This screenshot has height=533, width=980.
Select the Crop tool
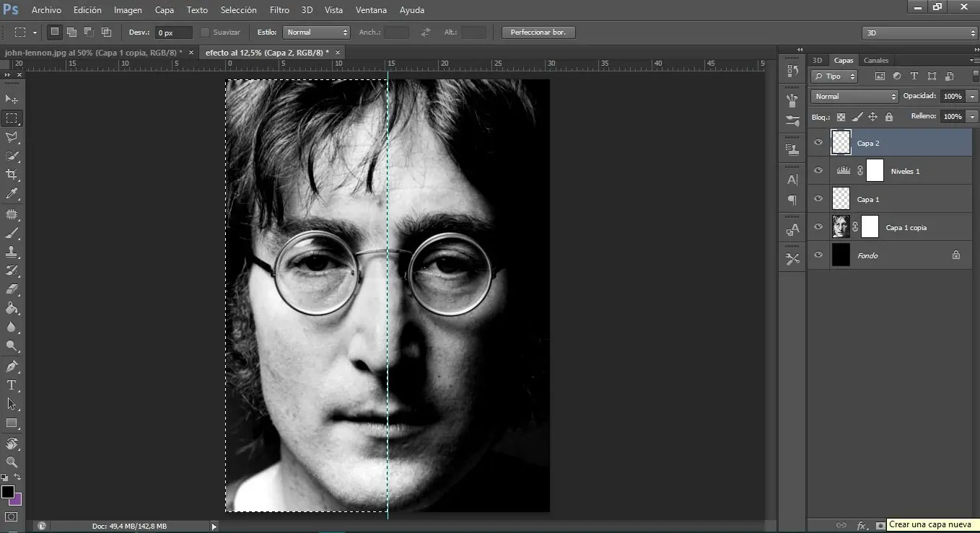click(x=12, y=174)
